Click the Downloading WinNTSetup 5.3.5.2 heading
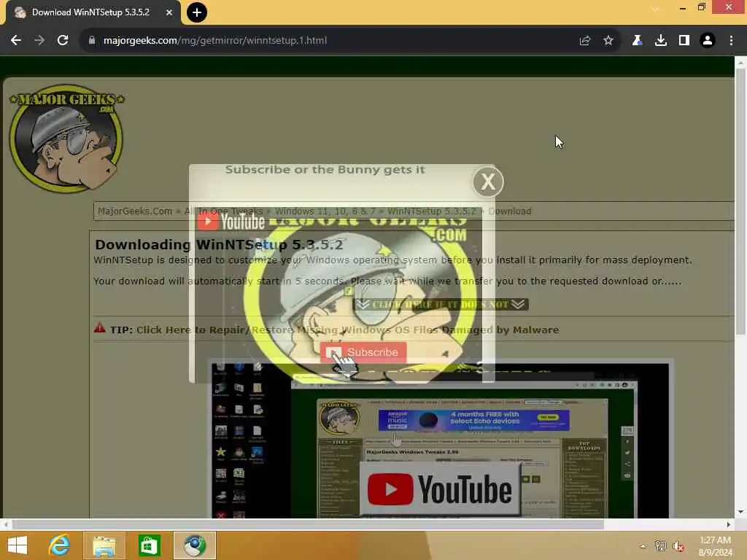Image resolution: width=747 pixels, height=560 pixels. (219, 245)
